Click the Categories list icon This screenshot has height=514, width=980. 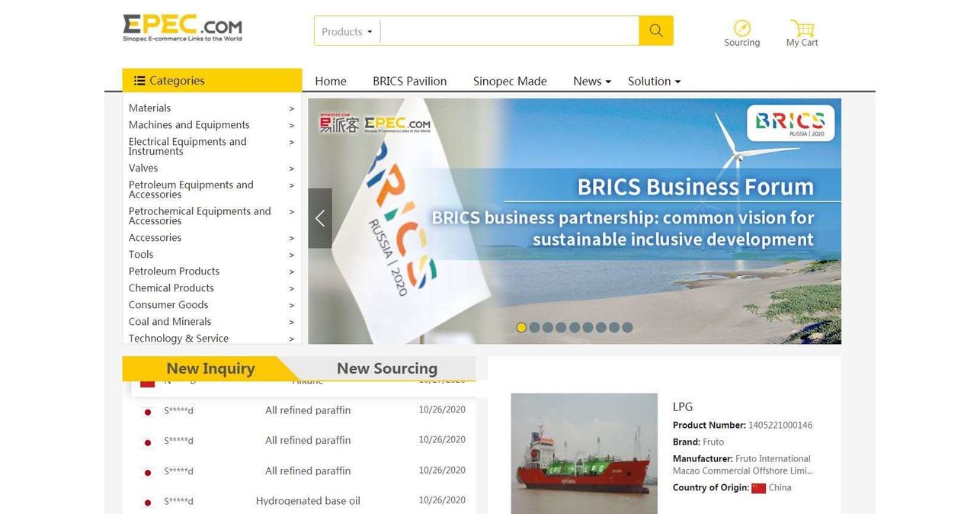point(139,80)
